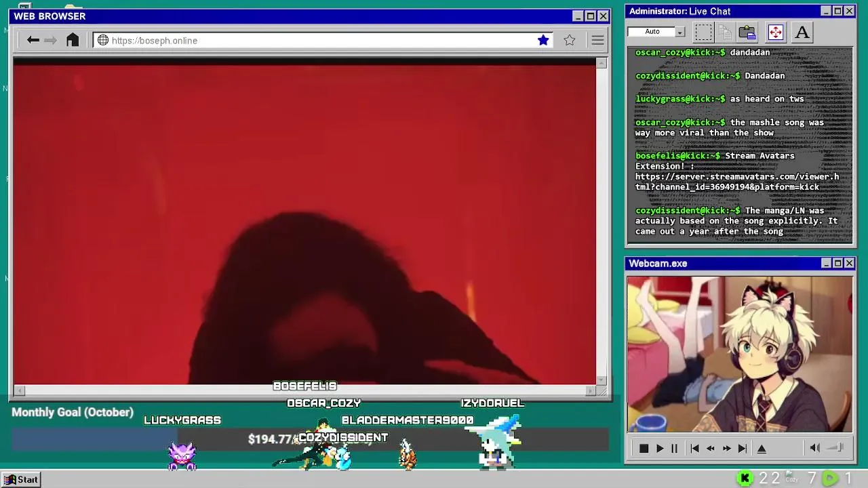Image resolution: width=868 pixels, height=488 pixels.
Task: Go back in the Web Browser
Action: [33, 41]
